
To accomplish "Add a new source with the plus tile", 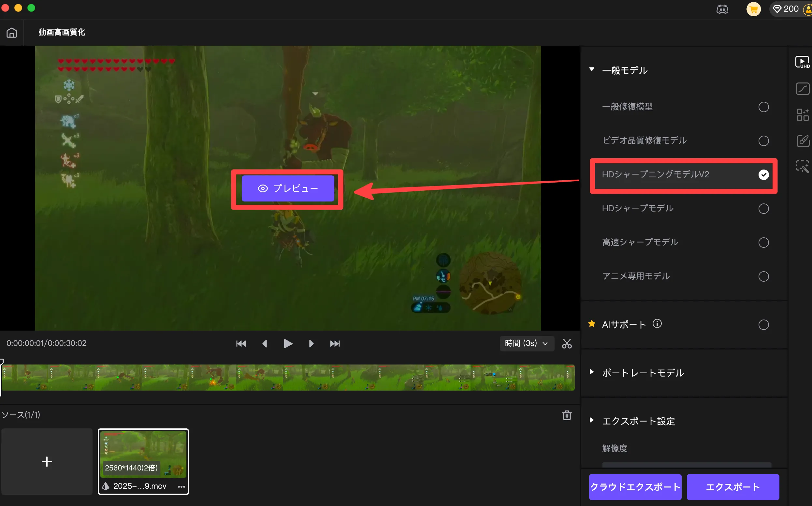I will [x=47, y=461].
